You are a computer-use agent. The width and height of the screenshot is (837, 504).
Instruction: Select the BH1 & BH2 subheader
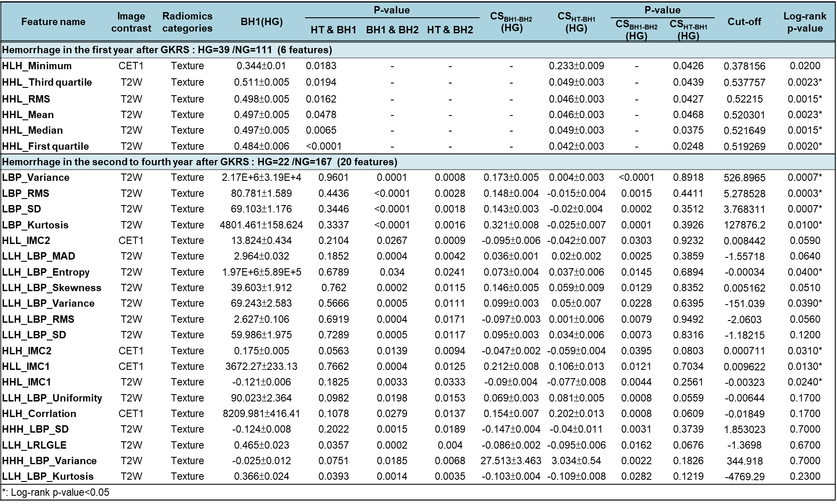coord(392,30)
